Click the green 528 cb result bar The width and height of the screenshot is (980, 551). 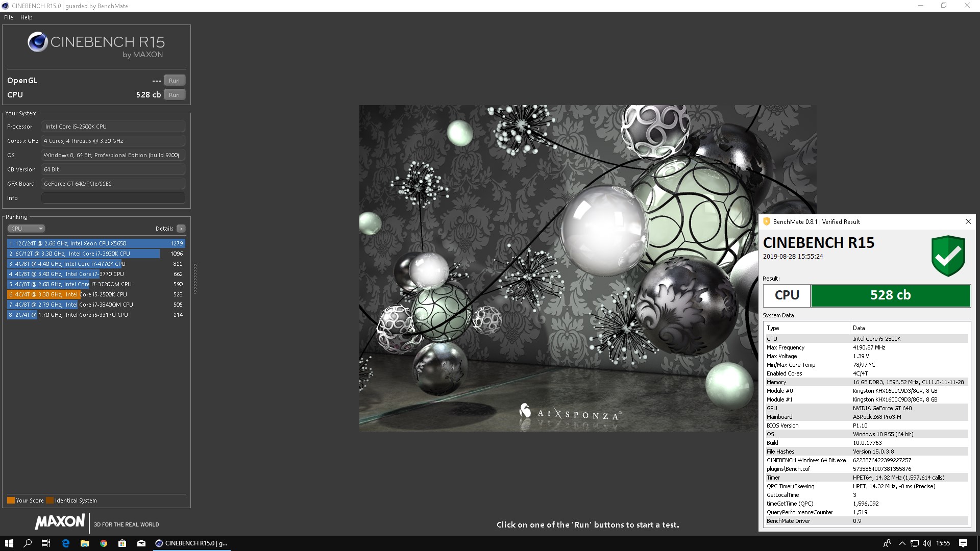click(x=891, y=295)
